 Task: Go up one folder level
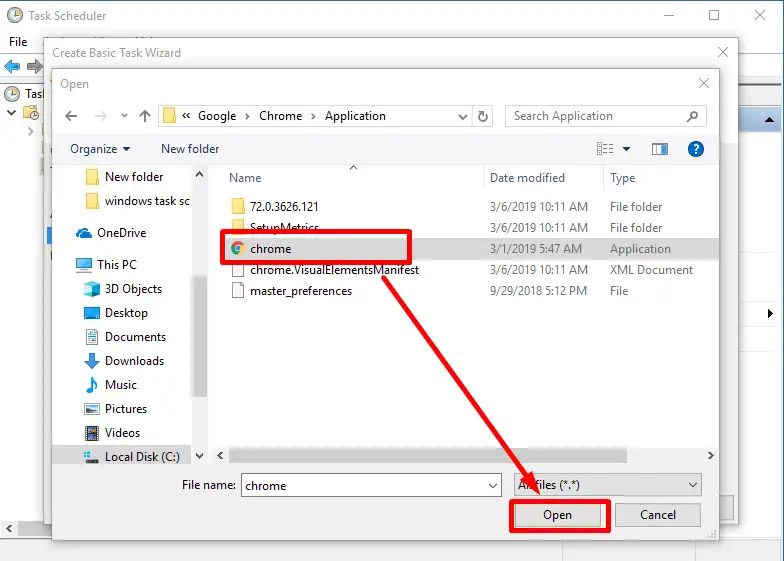point(145,116)
